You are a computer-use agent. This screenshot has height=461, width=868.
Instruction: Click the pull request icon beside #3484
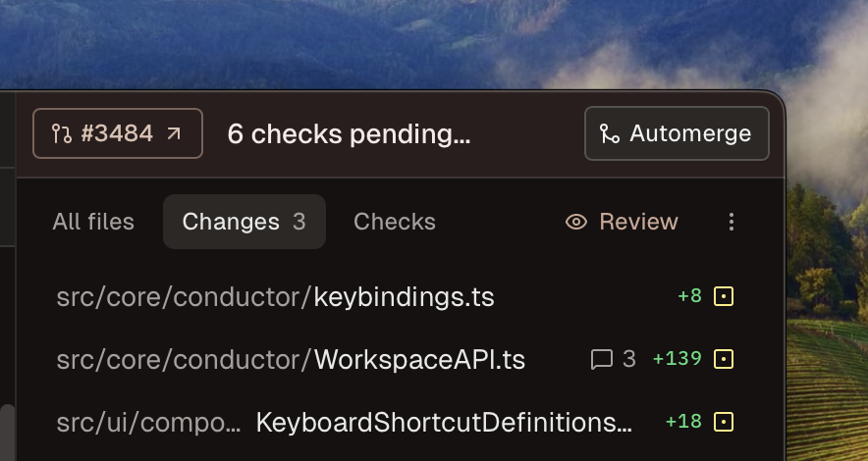(x=61, y=134)
